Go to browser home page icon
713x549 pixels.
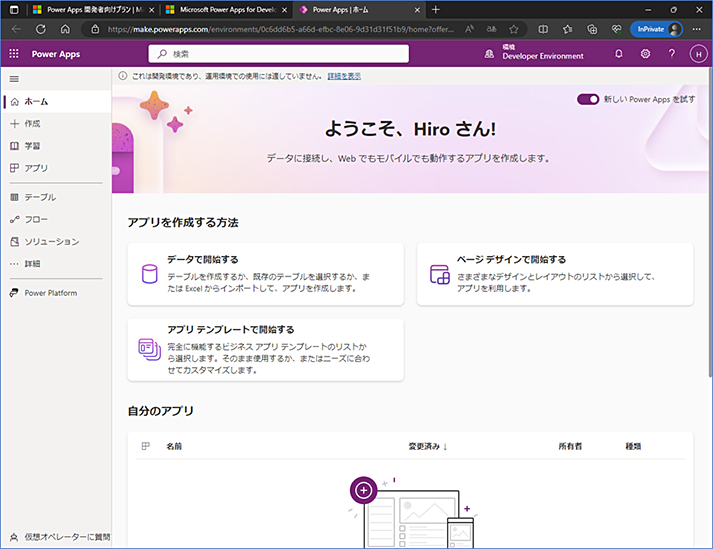[65, 29]
